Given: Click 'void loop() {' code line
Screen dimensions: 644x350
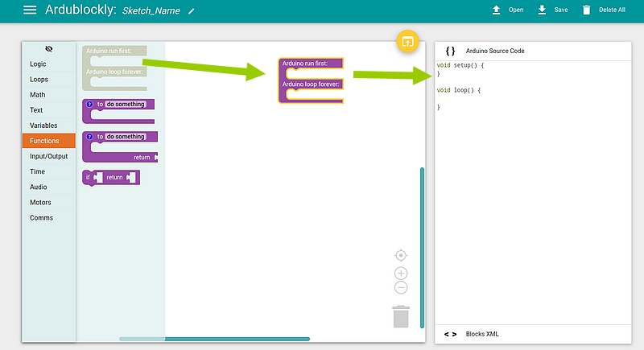Looking at the screenshot, I should click(x=458, y=90).
